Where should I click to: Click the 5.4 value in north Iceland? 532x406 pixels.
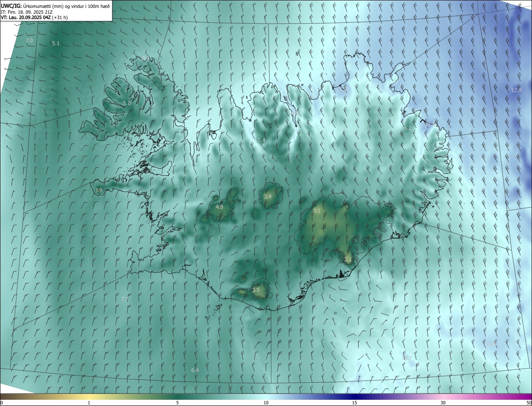click(261, 140)
